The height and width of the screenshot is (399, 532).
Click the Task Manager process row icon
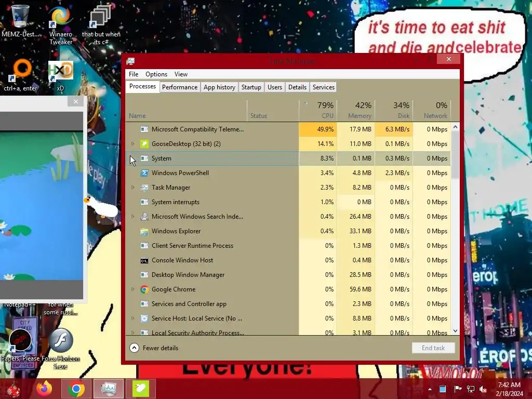(144, 188)
